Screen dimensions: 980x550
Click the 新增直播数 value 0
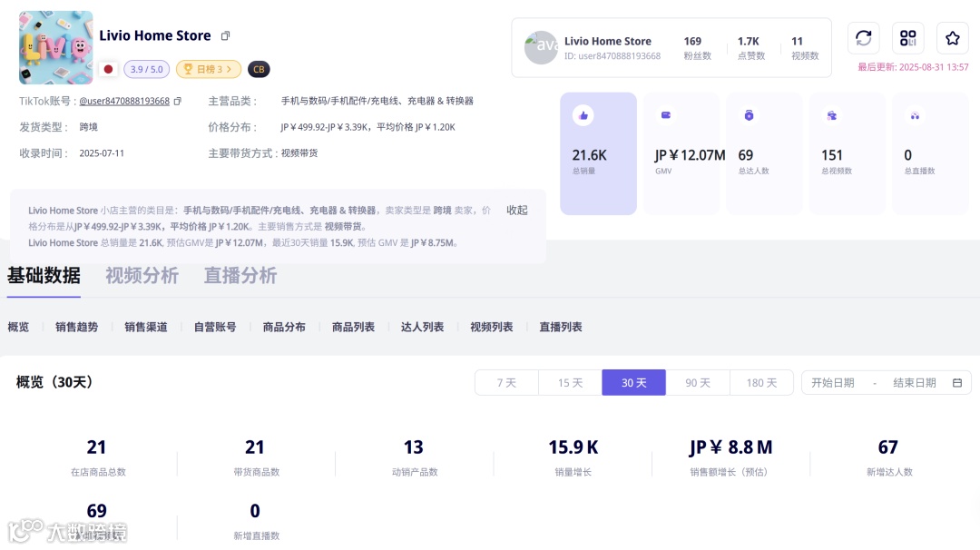(x=255, y=511)
